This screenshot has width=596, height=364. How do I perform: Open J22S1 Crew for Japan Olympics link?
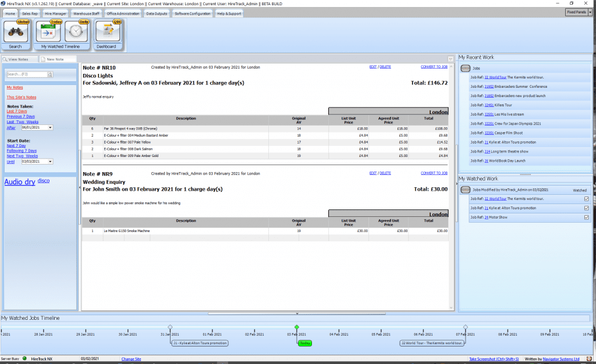489,124
